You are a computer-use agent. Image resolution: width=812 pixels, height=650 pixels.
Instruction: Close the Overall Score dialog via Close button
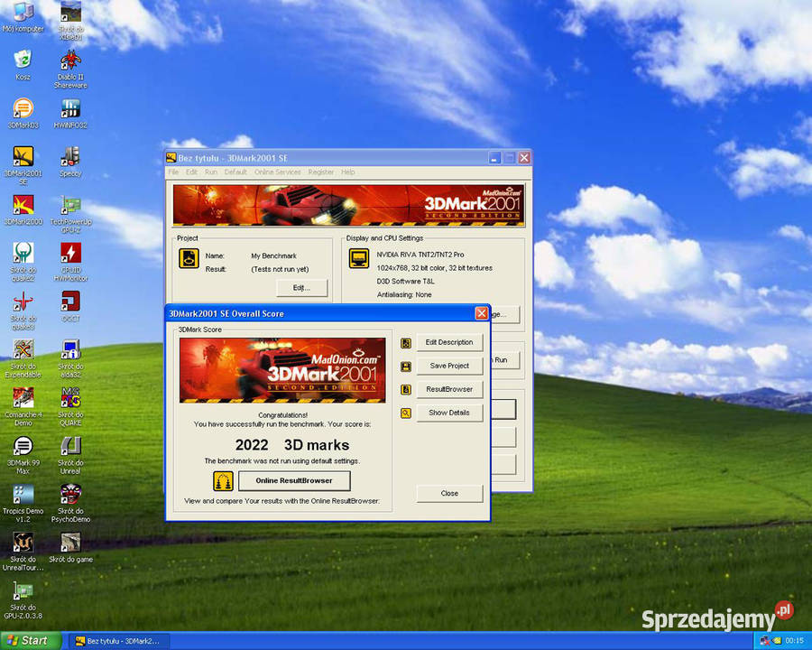click(x=449, y=493)
